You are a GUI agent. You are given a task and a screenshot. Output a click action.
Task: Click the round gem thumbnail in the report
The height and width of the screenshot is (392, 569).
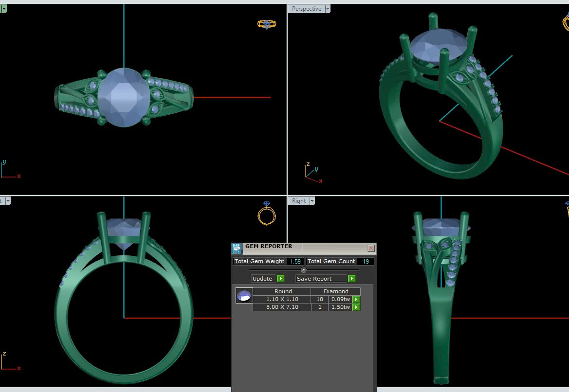pyautogui.click(x=244, y=295)
